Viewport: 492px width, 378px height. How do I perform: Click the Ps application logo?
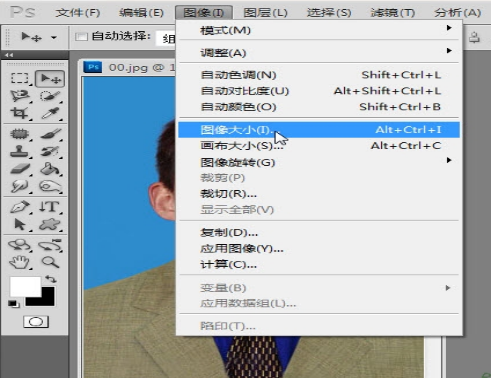(22, 12)
